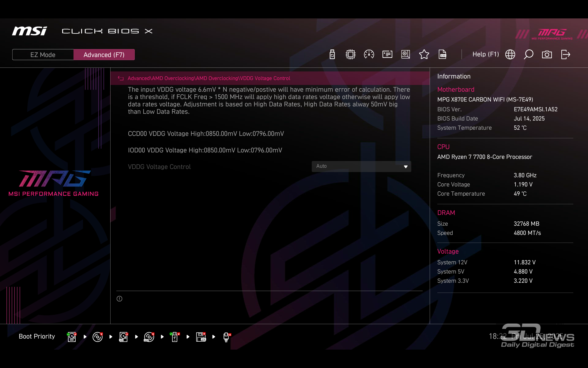Open the language globe icon
Screen dimensions: 588x368
point(510,55)
